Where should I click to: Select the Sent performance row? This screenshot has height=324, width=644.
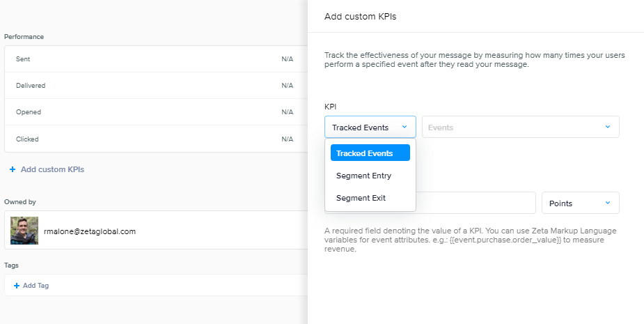[153, 59]
